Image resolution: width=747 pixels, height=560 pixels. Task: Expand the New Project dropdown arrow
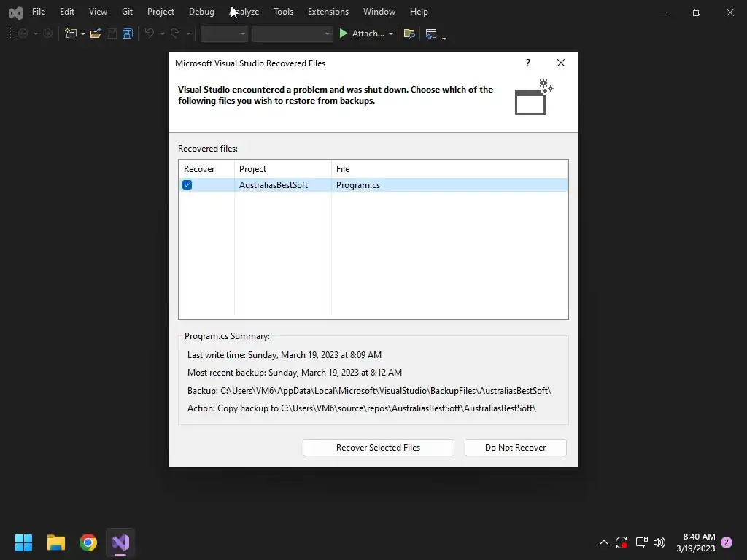point(83,34)
